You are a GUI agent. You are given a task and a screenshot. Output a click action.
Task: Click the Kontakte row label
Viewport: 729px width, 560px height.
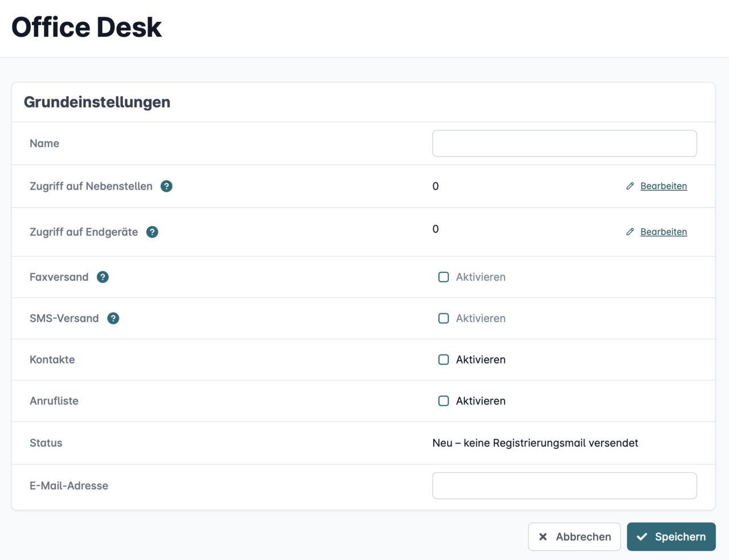tap(52, 359)
